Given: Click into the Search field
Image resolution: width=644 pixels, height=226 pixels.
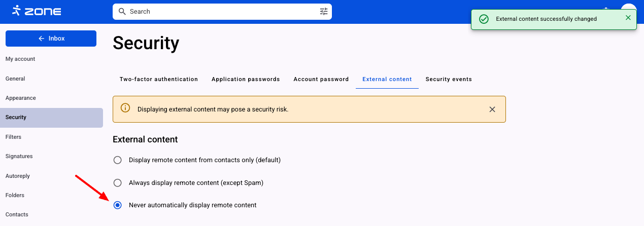Looking at the screenshot, I should pyautogui.click(x=218, y=11).
